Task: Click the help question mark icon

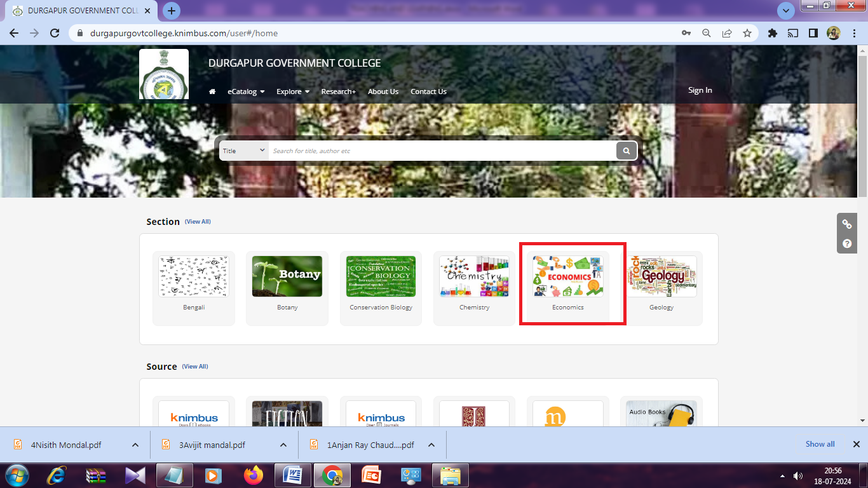Action: [x=846, y=243]
